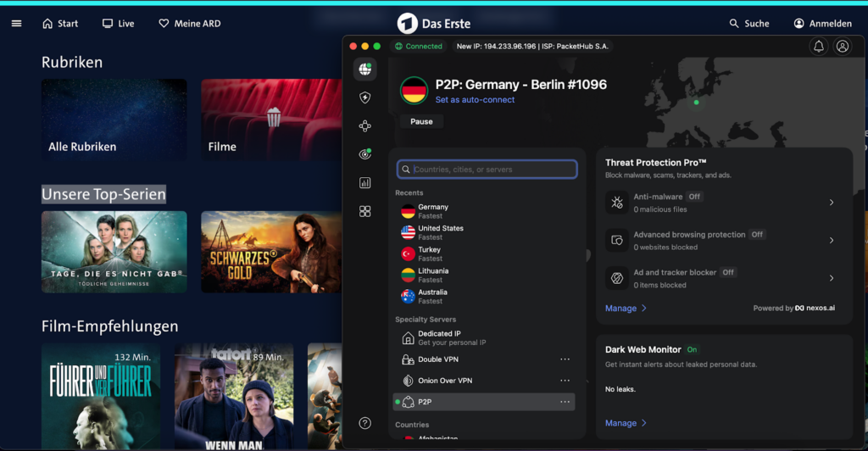This screenshot has height=451, width=868.
Task: Click Dedicated IP house icon
Action: pos(408,338)
